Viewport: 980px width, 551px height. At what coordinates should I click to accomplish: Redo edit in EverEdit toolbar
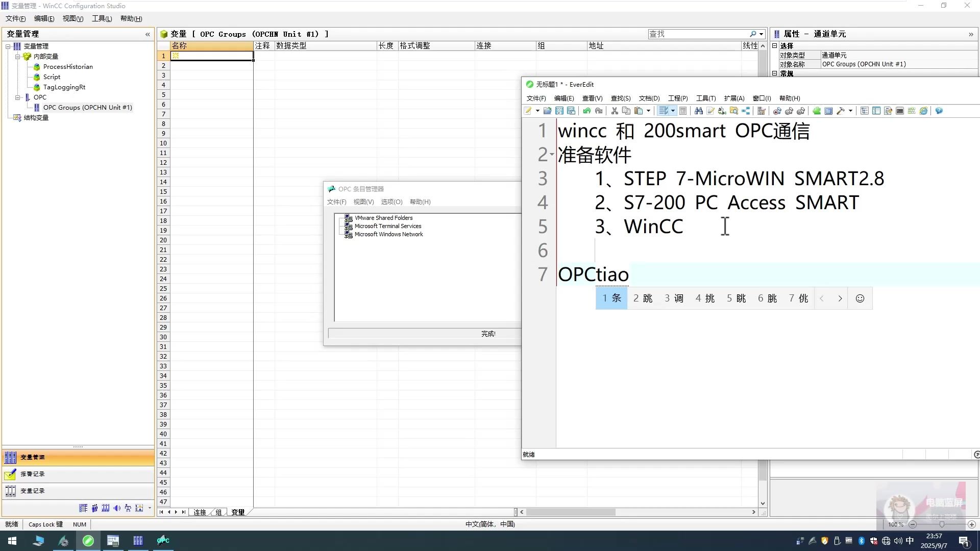[x=599, y=111]
